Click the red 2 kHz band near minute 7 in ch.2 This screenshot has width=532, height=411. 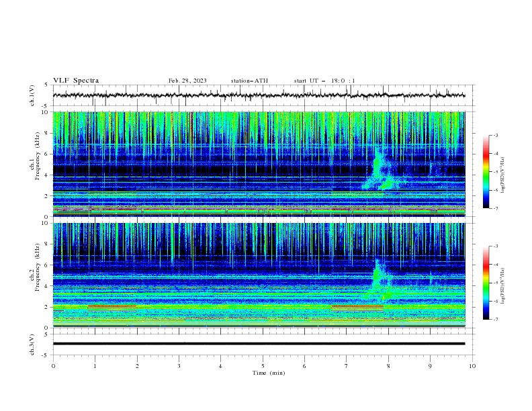click(357, 307)
